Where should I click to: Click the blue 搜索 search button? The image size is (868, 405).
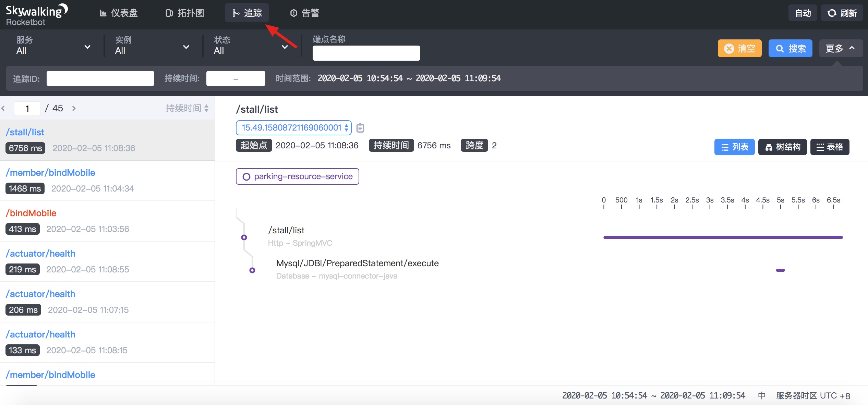coord(790,48)
